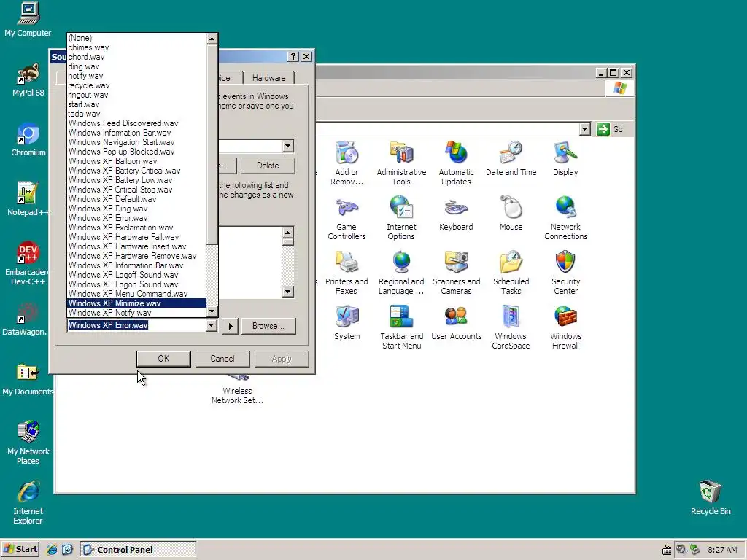Choose chimes.wav from the dropdown list

136,47
